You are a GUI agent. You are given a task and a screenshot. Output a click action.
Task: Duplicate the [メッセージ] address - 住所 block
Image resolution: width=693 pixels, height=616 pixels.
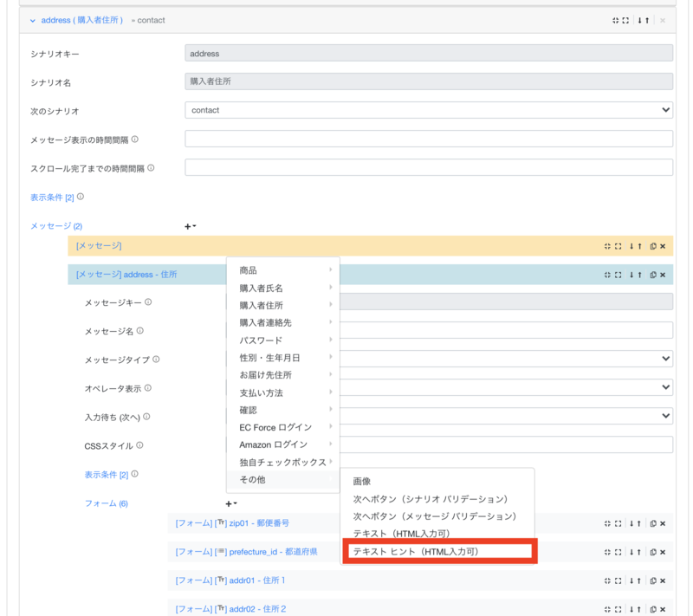[x=653, y=275]
